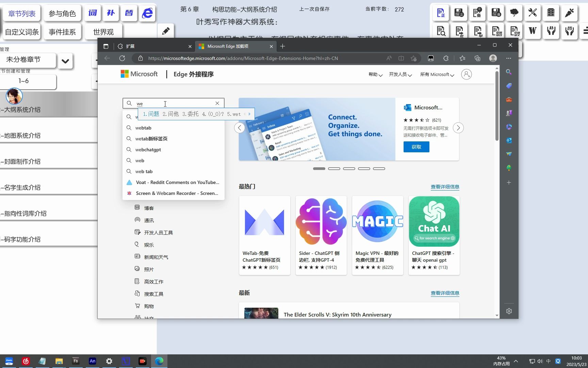Click the extension search input field
This screenshot has width=588, height=368.
click(174, 103)
